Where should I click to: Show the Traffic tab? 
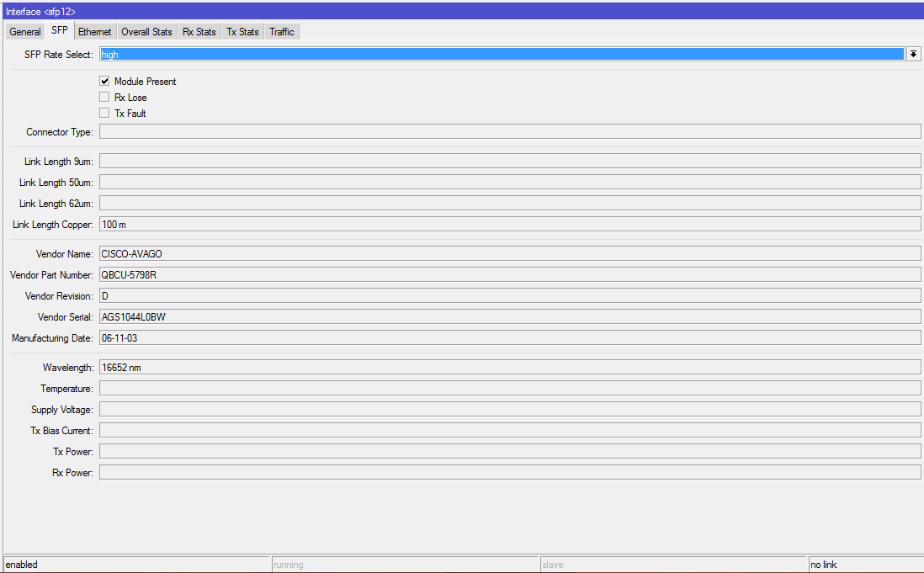(x=282, y=32)
